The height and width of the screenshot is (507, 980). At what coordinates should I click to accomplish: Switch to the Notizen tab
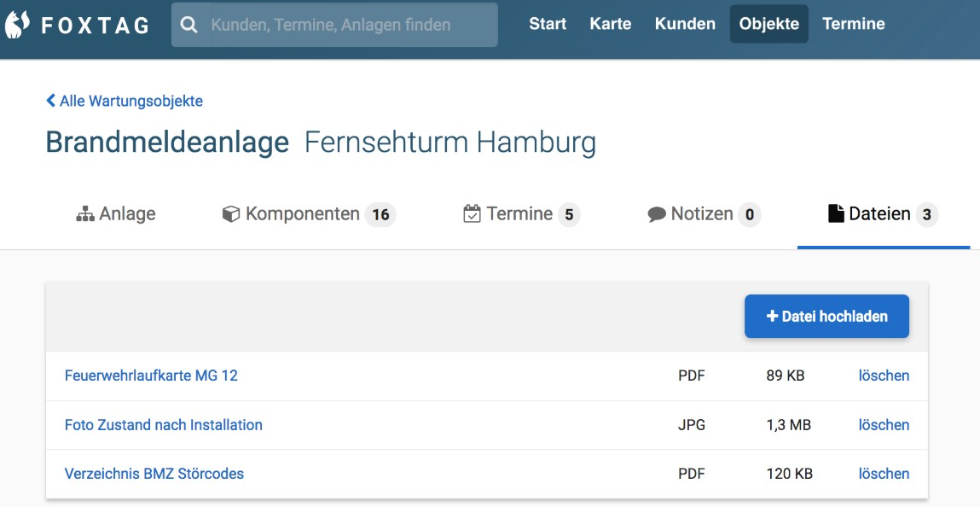click(x=704, y=214)
